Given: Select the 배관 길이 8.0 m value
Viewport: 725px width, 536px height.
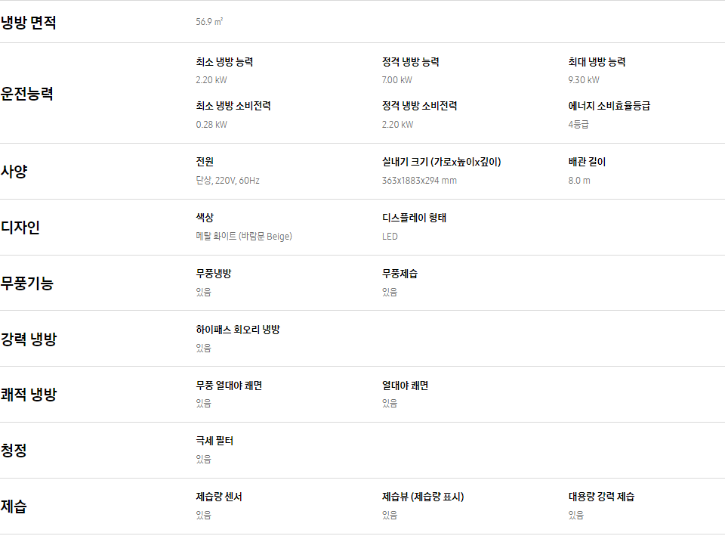Looking at the screenshot, I should click(579, 180).
